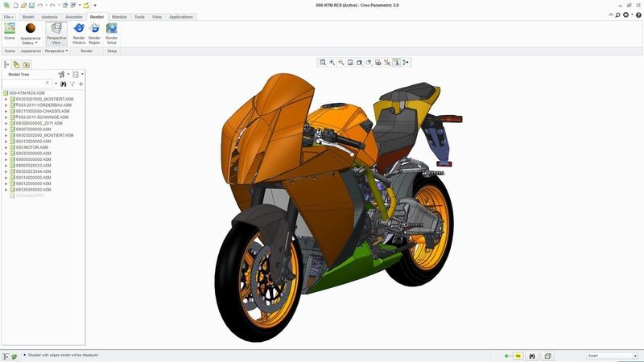Click the Model Tree filter funnel icon
Viewport: 644px width, 362px height.
[x=72, y=84]
